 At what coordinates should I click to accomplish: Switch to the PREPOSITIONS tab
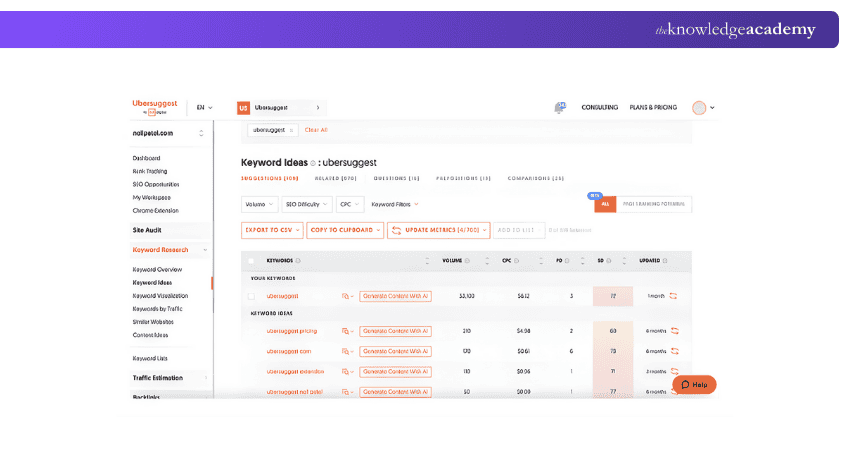pyautogui.click(x=463, y=178)
